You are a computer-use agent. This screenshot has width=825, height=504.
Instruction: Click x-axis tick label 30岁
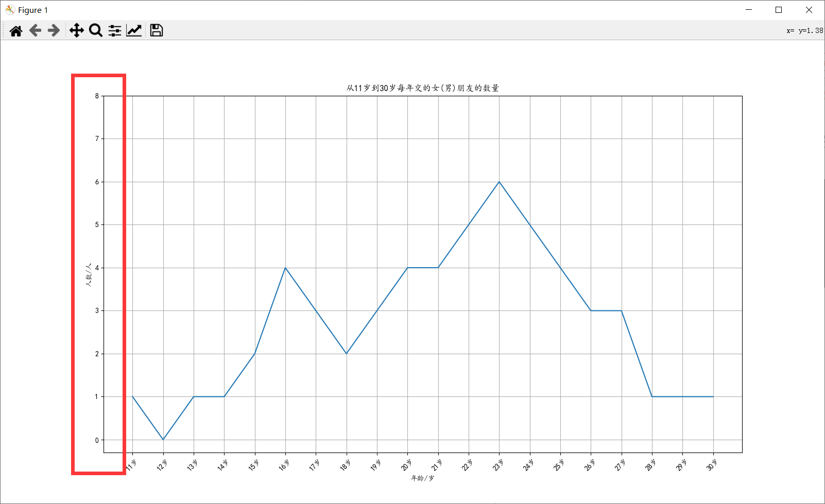[712, 465]
